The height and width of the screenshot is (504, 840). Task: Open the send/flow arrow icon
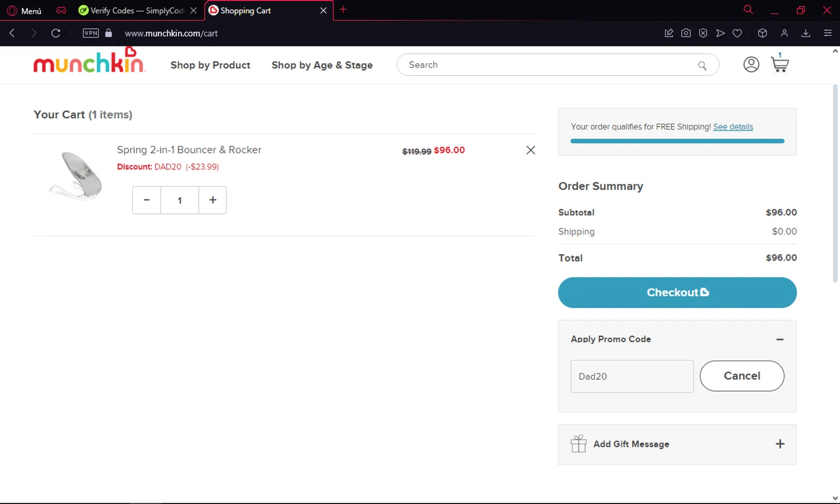(x=720, y=33)
